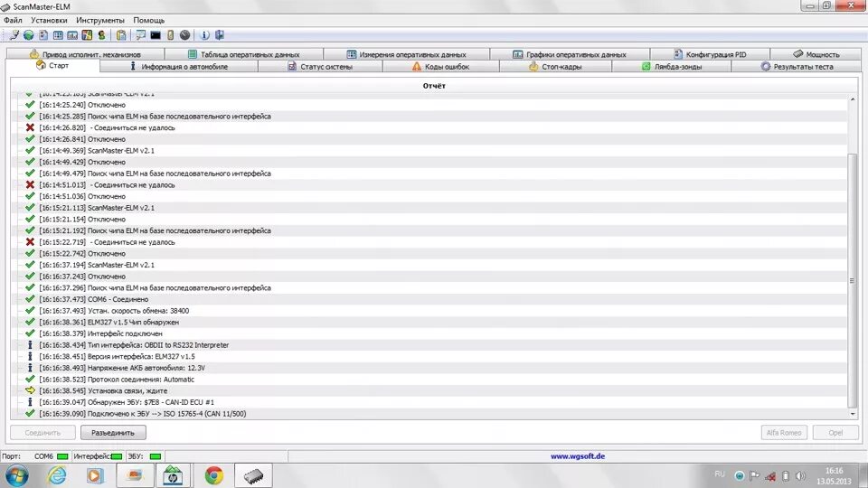Click the volume speaker tray icon
This screenshot has height=488, width=868.
tap(800, 476)
